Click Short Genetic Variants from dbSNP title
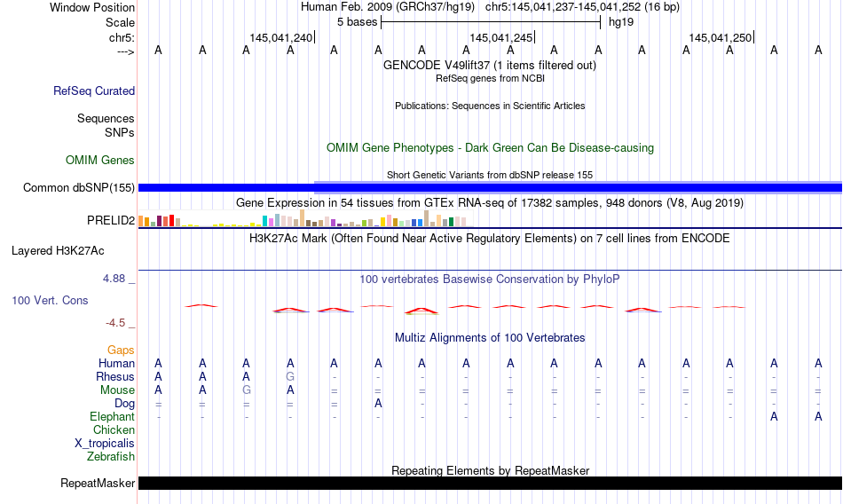 pos(490,175)
